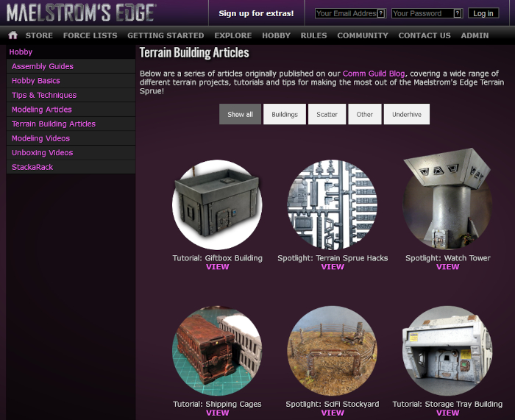The image size is (515, 420).
Task: Open the STORE menu
Action: 39,35
